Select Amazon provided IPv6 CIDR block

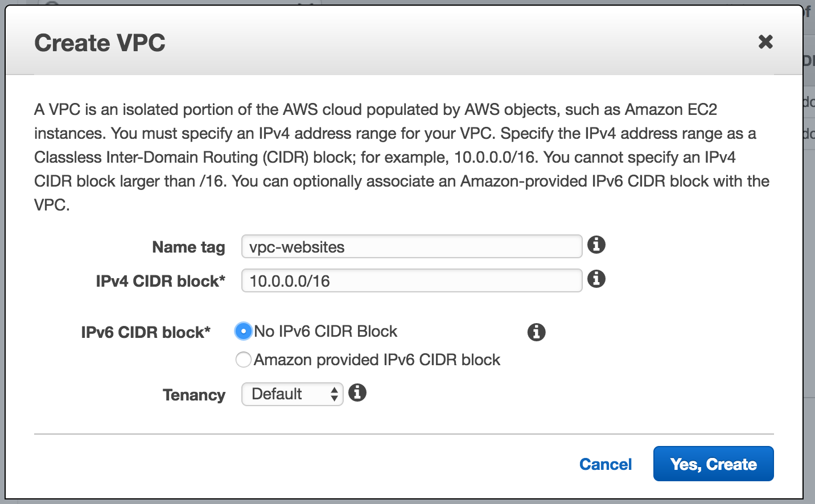(x=243, y=360)
